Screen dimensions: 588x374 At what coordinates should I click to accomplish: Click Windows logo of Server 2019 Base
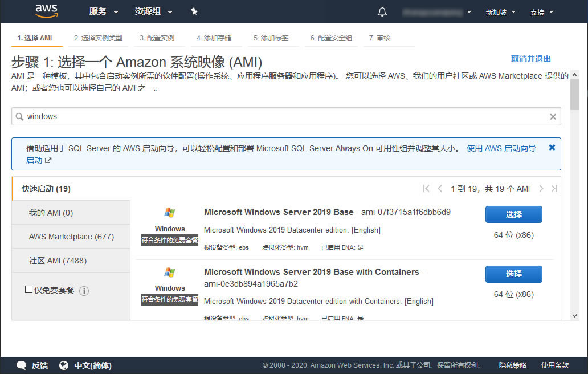(169, 213)
